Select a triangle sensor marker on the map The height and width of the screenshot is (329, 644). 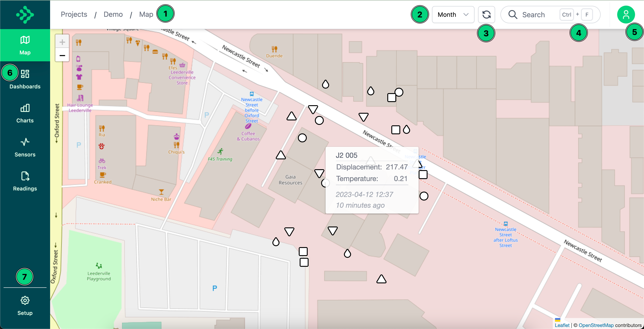click(292, 116)
